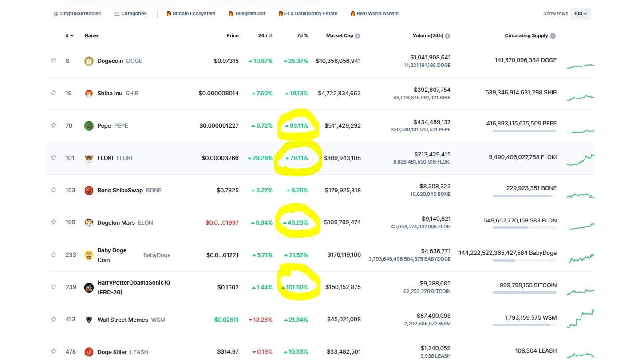The image size is (644, 363).
Task: Open the Show rows dropdown
Action: 580,13
